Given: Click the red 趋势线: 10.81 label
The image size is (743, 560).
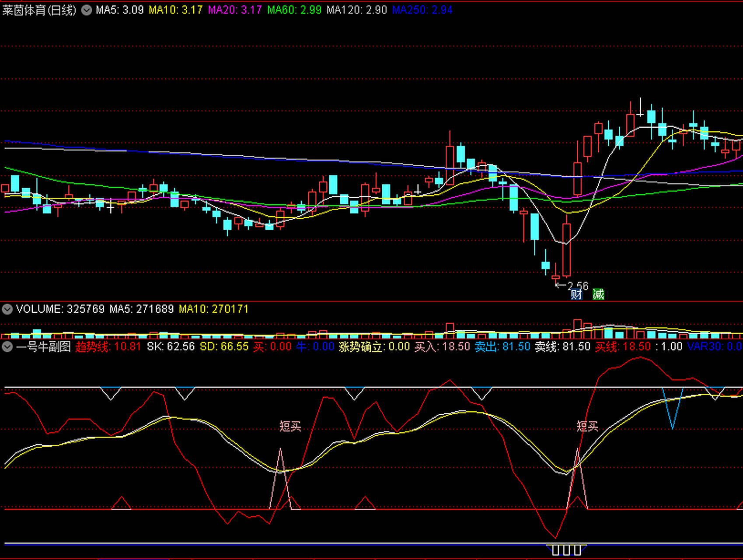Looking at the screenshot, I should tap(108, 347).
